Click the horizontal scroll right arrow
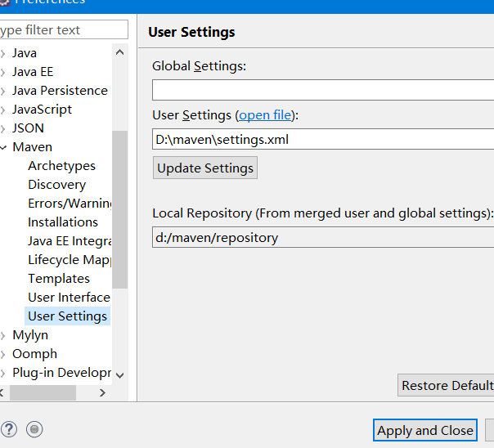Viewport: 494px width, 448px height. pos(102,393)
